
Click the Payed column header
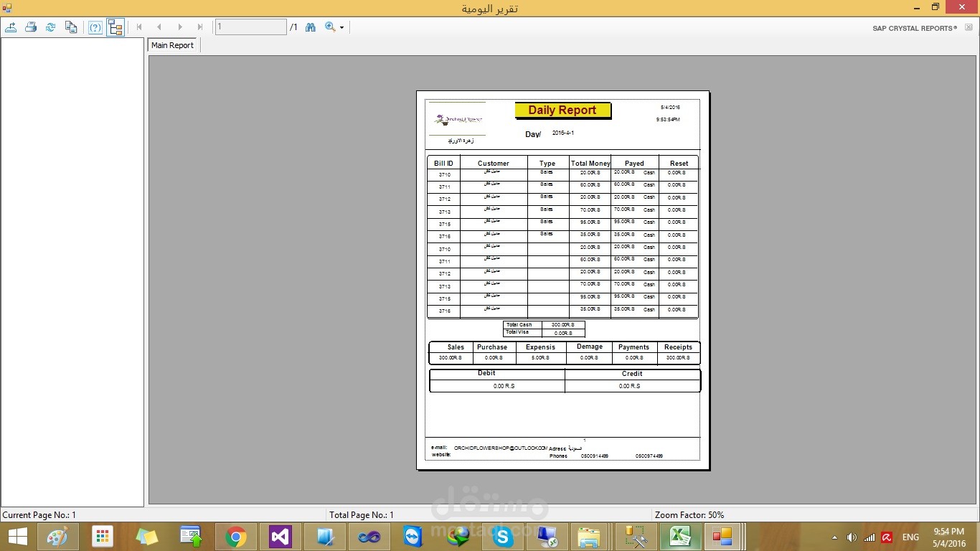[x=634, y=164]
